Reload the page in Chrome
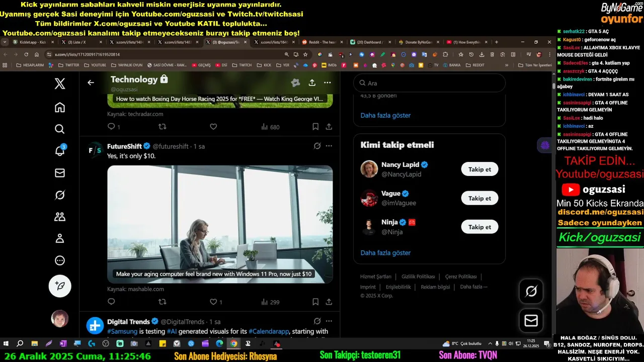The image size is (644, 362). click(x=26, y=54)
